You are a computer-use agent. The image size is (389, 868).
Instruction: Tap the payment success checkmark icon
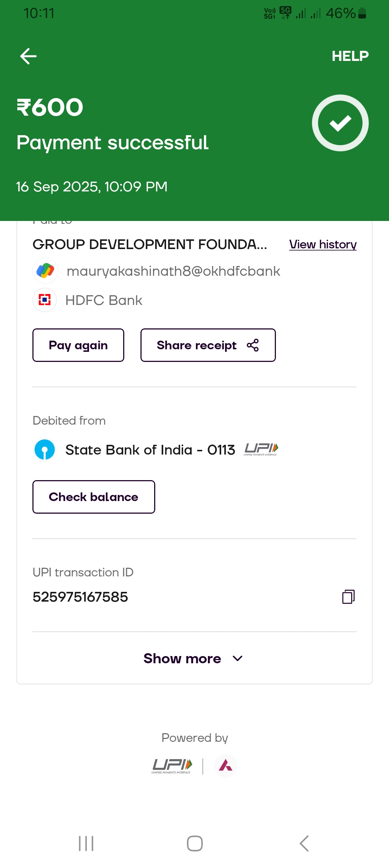pos(340,123)
